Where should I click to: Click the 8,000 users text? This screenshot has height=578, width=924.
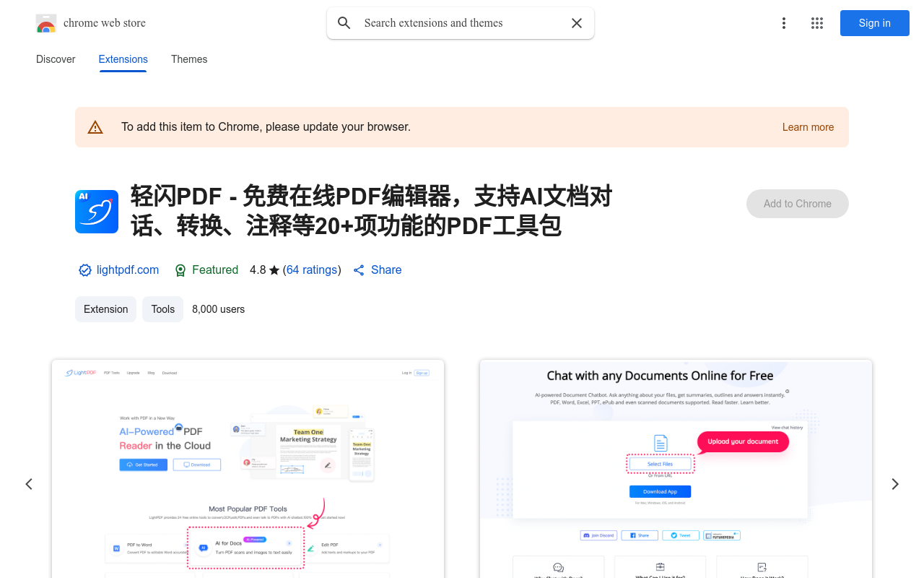click(219, 309)
